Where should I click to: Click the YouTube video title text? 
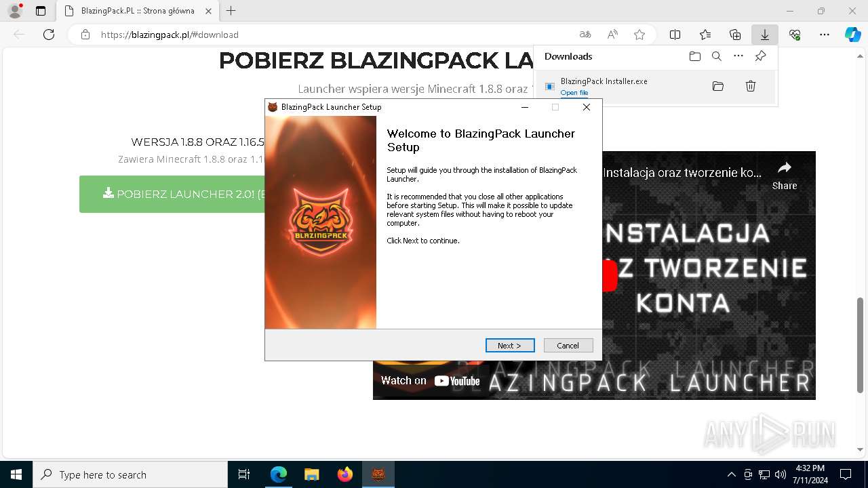click(682, 173)
